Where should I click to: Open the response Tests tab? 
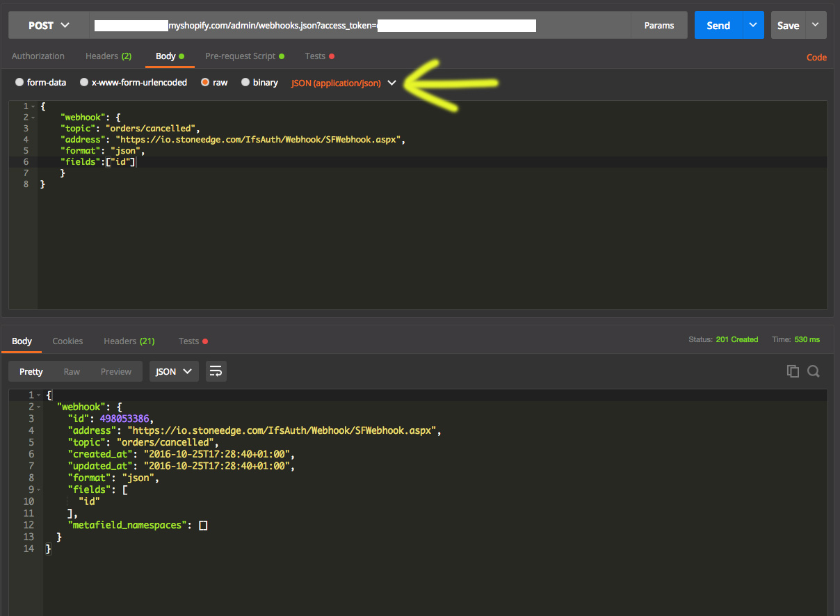coord(193,341)
